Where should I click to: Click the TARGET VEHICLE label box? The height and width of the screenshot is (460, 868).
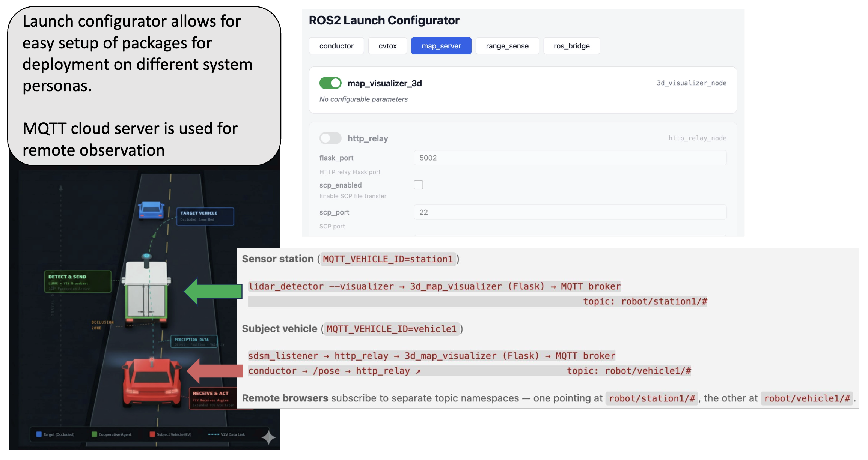pos(205,216)
